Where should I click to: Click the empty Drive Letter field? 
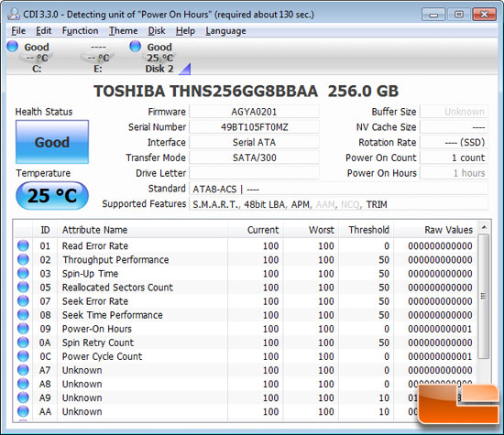coord(254,173)
